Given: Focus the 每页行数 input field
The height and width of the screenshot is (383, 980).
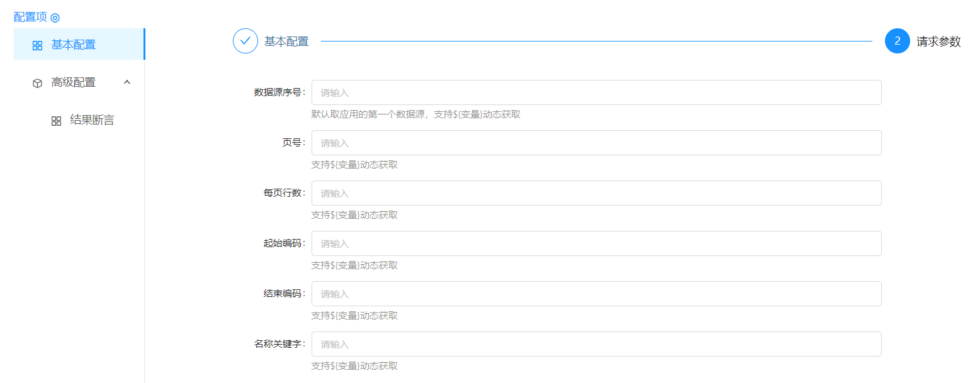Looking at the screenshot, I should point(596,193).
